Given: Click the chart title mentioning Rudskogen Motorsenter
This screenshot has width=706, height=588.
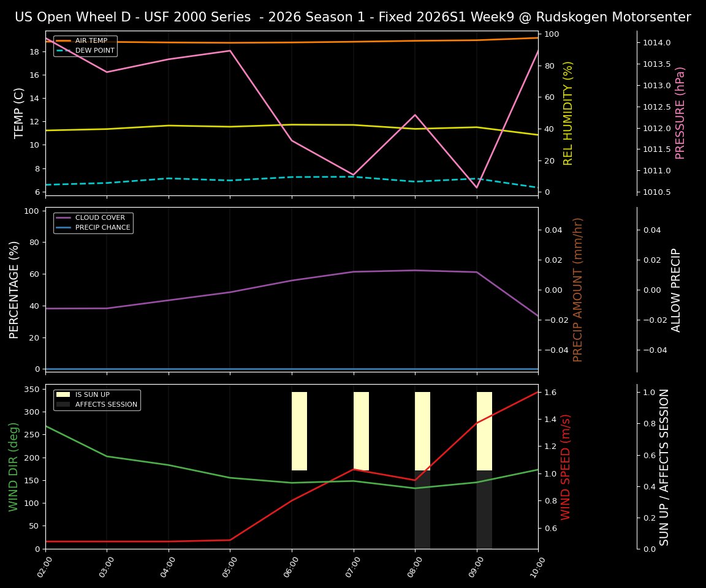Looking at the screenshot, I should click(353, 17).
